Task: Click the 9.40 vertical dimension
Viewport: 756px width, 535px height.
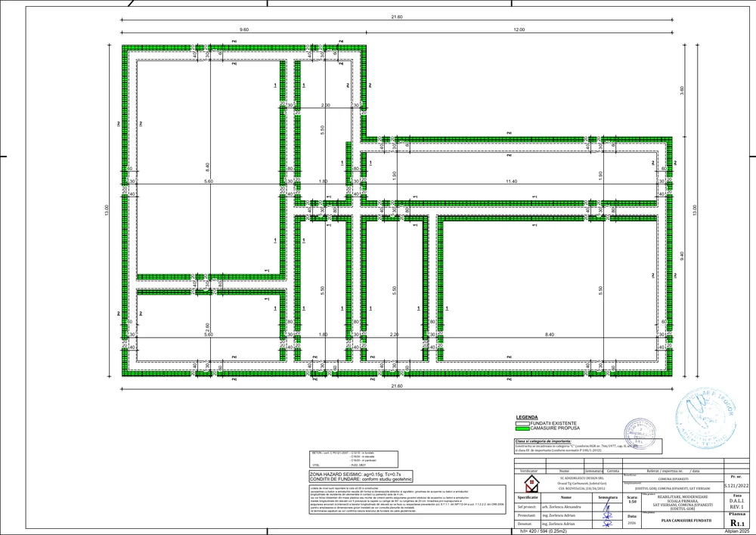Action: point(682,256)
